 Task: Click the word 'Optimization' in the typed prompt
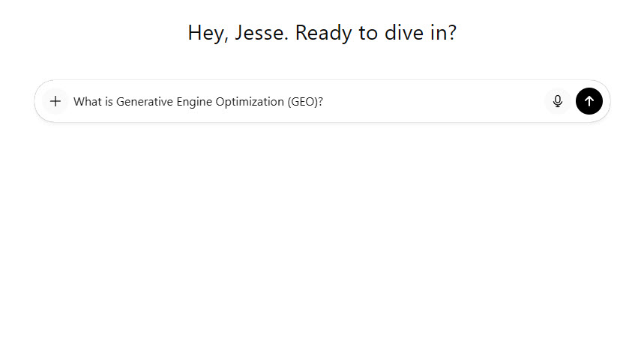pos(250,102)
